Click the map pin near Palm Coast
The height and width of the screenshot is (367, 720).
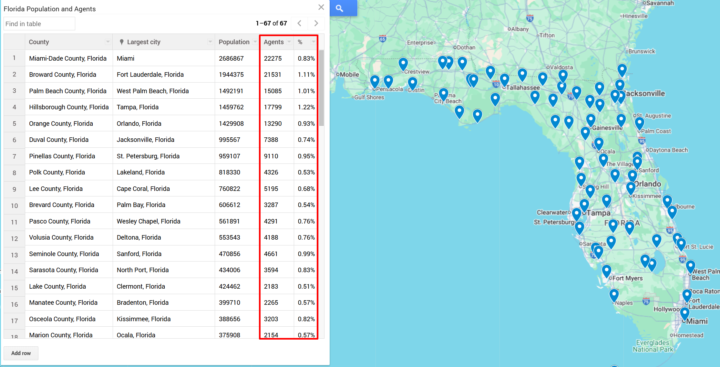(x=640, y=123)
